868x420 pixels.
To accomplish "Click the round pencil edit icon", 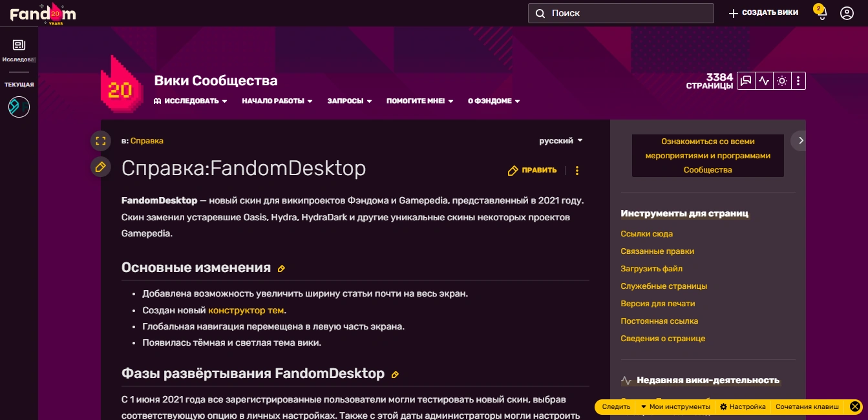I will tap(100, 167).
